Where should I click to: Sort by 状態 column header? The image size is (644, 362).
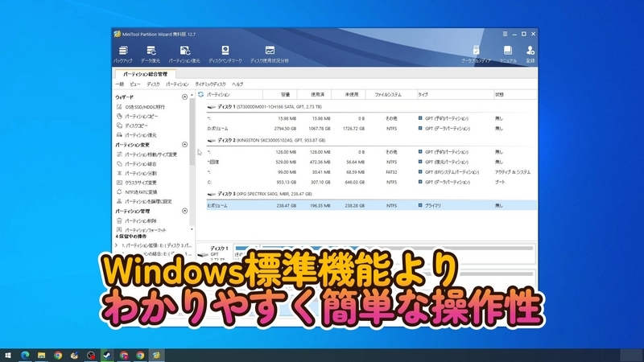click(515, 94)
